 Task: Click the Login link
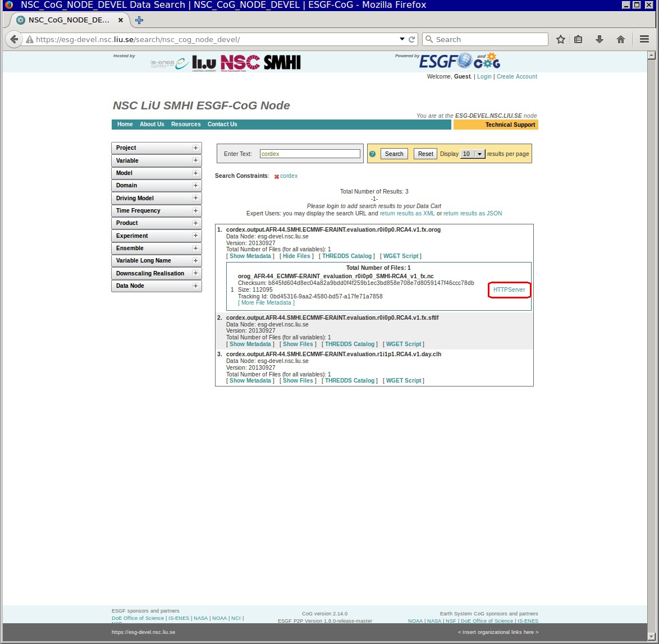[484, 76]
